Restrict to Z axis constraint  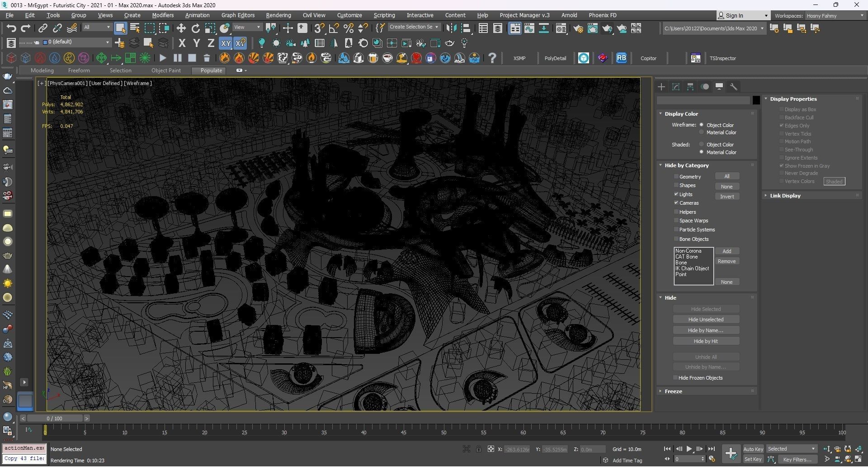[211, 43]
